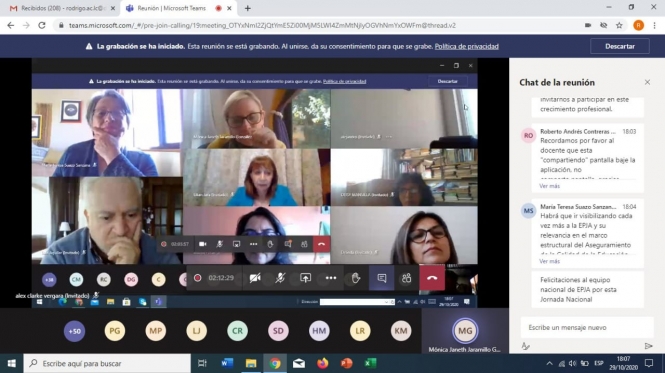Open more actions ellipsis menu

pos(331,278)
